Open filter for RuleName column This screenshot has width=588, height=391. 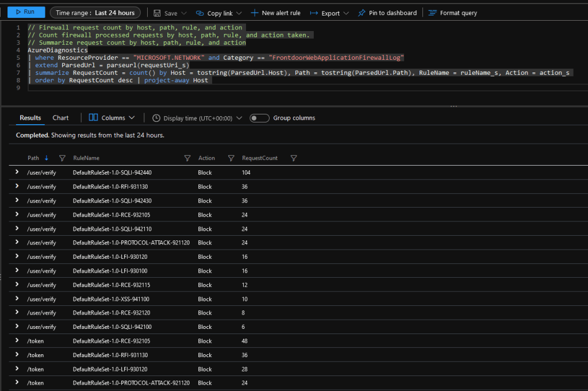tap(187, 158)
